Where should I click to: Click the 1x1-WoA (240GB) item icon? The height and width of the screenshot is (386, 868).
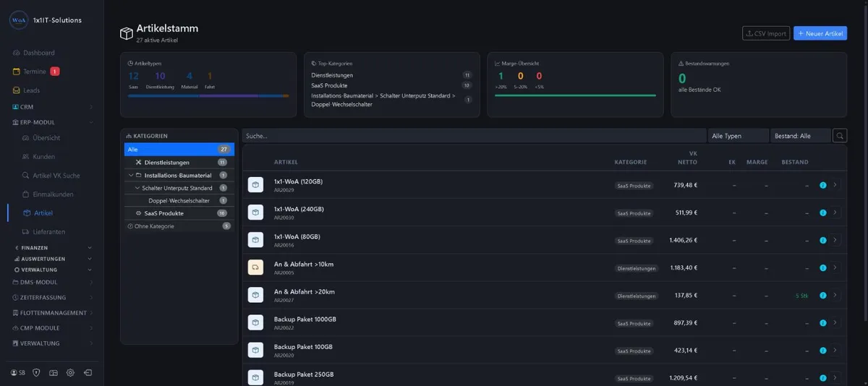(x=255, y=213)
